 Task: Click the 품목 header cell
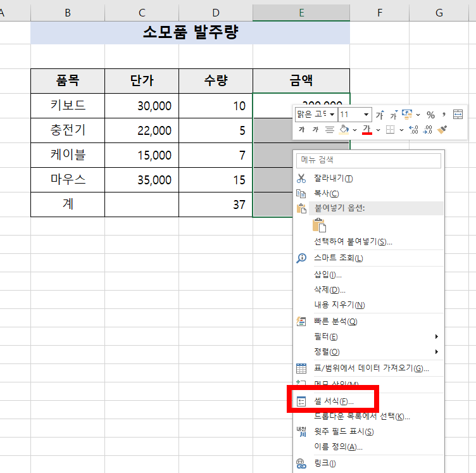68,81
